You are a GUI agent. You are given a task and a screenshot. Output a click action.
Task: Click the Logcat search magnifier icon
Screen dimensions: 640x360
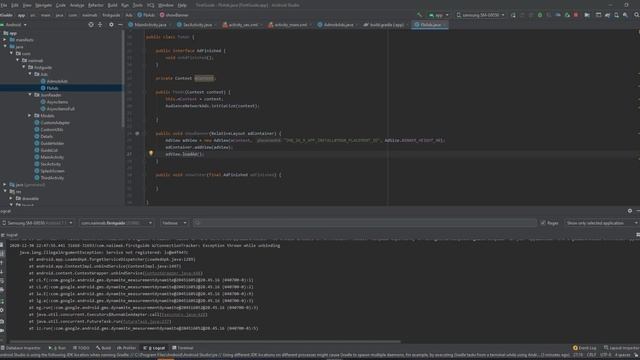click(x=198, y=223)
